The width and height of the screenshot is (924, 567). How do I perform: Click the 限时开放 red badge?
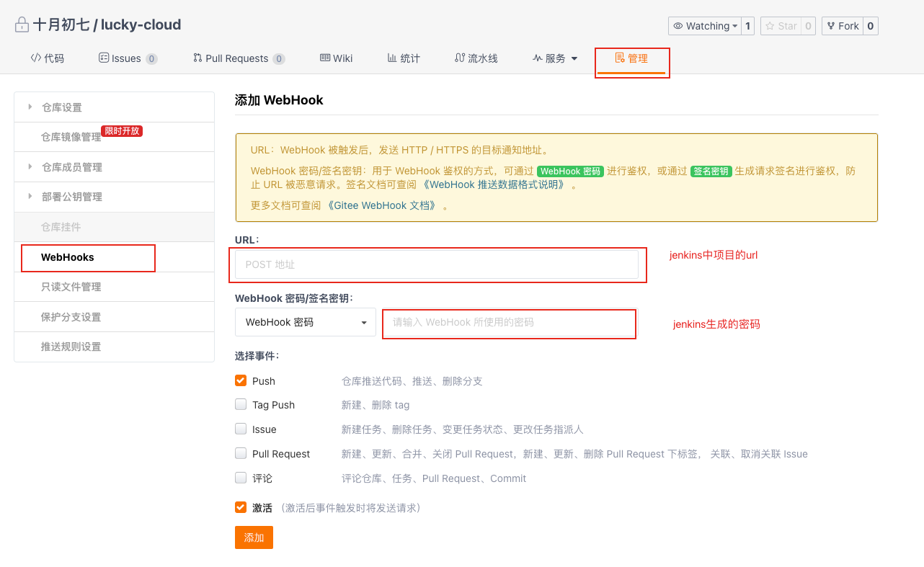[122, 131]
